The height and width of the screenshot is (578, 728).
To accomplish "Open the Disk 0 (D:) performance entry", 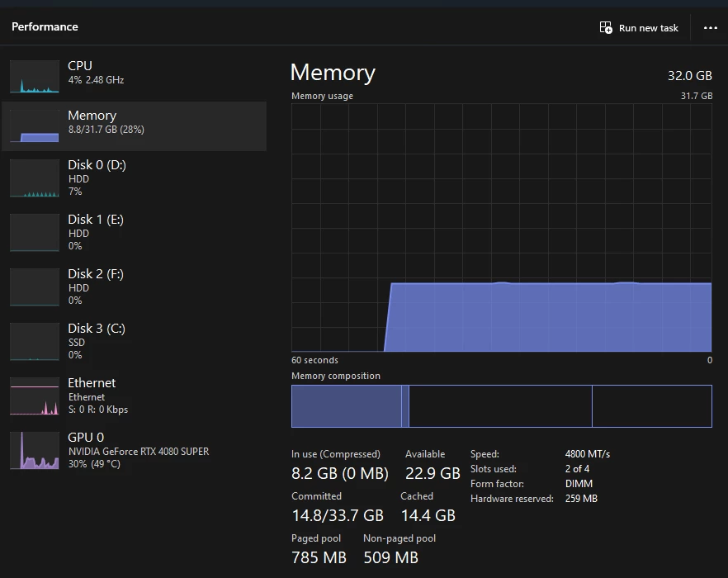I will pyautogui.click(x=134, y=178).
